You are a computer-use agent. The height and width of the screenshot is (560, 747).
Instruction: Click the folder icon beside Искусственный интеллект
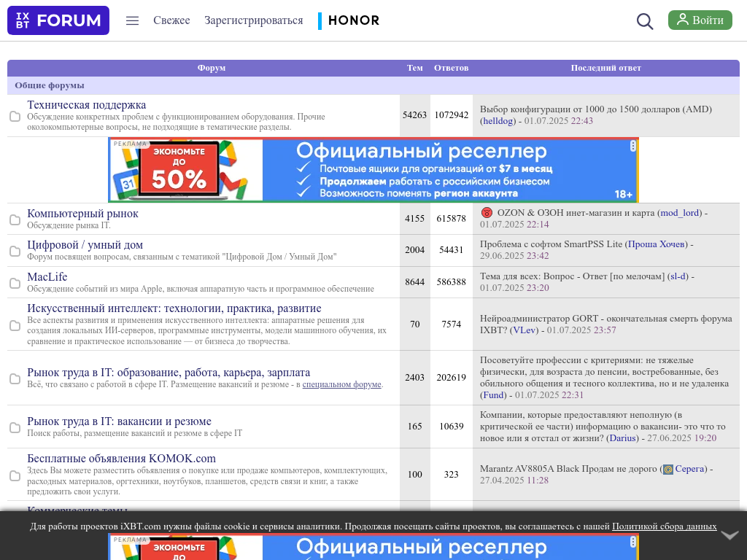pyautogui.click(x=15, y=325)
